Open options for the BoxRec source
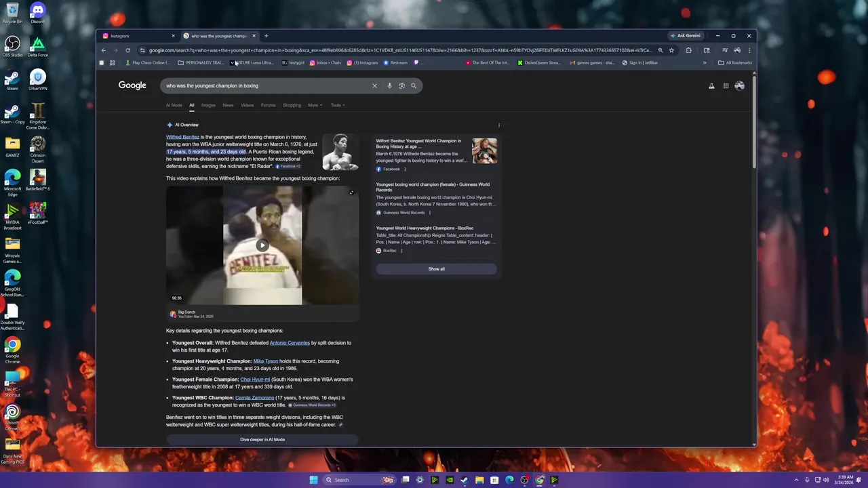The height and width of the screenshot is (488, 868). click(401, 251)
